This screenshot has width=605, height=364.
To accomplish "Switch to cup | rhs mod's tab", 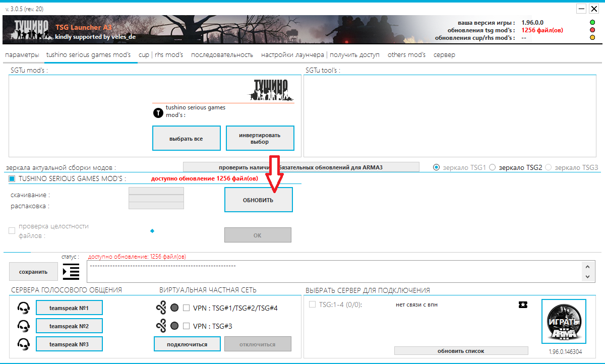I will (161, 54).
